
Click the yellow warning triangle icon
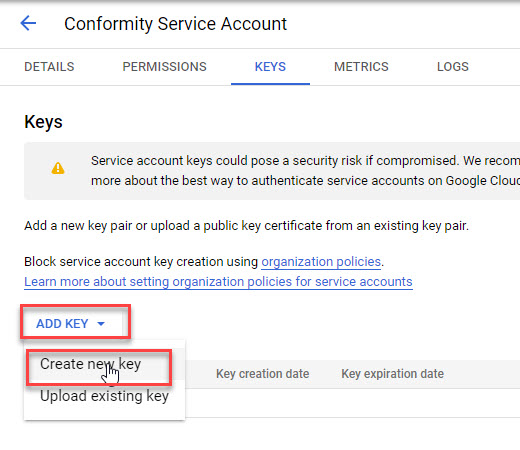click(x=58, y=168)
